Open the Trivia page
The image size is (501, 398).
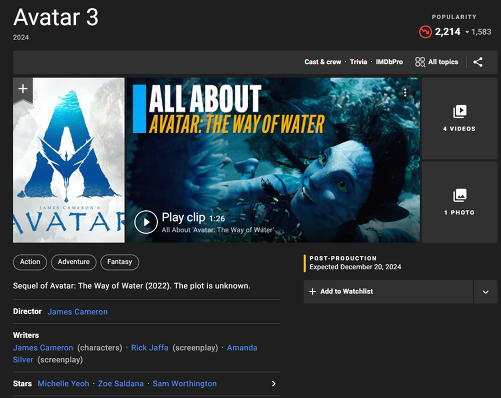pos(358,62)
